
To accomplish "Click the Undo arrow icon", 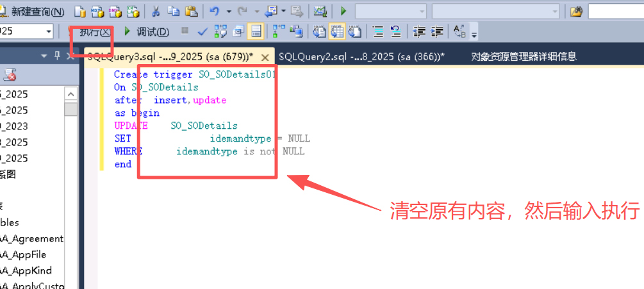I will pos(215,12).
